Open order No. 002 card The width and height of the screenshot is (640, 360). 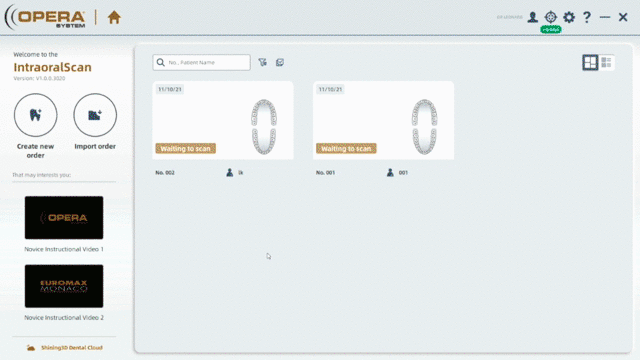[x=223, y=120]
